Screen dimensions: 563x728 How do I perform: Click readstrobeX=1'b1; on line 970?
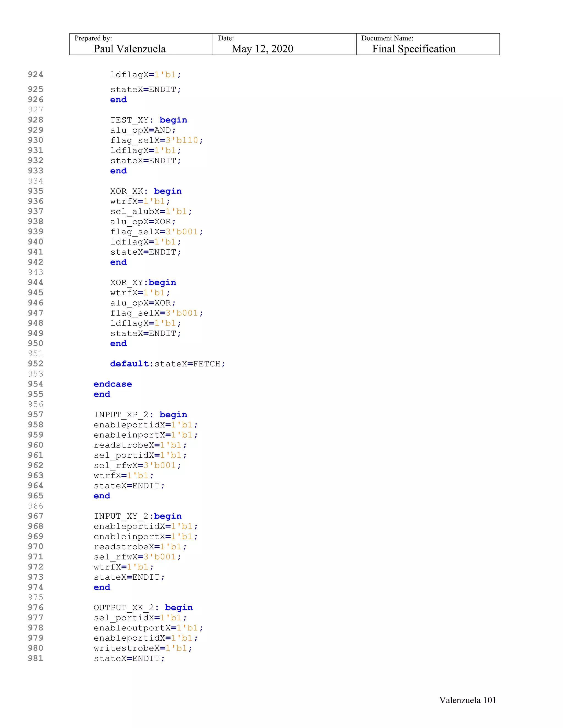140,547
